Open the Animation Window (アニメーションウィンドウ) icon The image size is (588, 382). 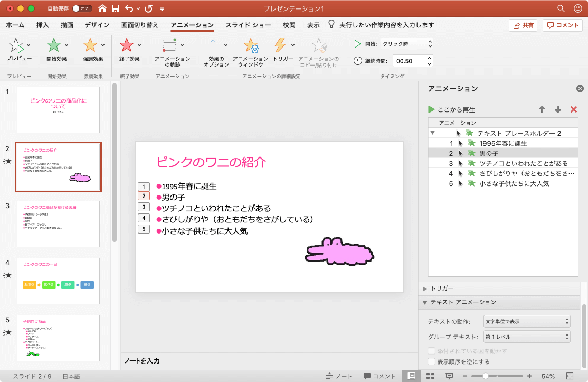250,46
